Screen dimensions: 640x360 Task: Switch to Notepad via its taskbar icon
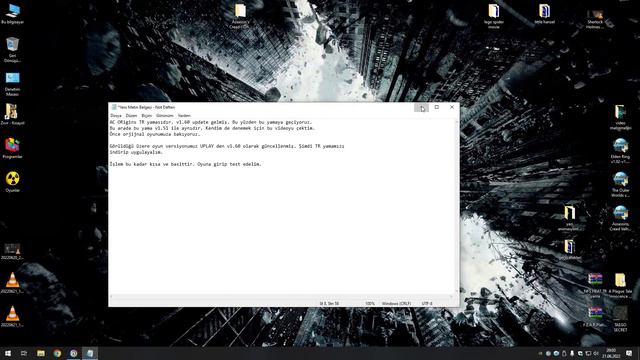point(90,353)
